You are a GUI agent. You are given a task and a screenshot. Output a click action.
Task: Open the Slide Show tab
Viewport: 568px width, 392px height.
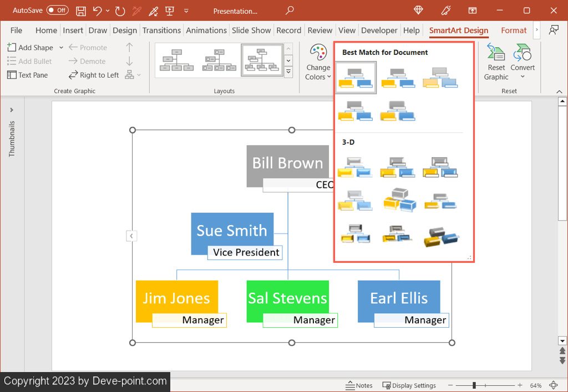pyautogui.click(x=251, y=30)
